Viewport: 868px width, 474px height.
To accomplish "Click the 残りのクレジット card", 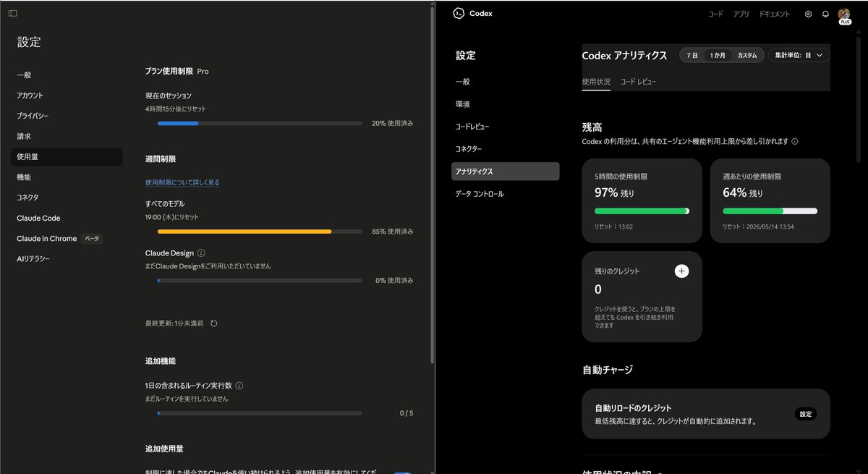I will point(642,297).
